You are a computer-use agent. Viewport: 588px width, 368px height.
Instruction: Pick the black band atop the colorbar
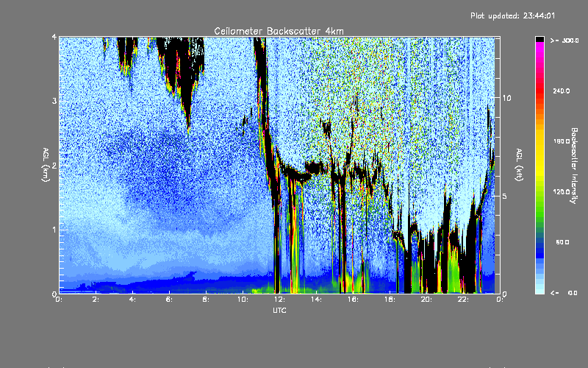click(x=539, y=39)
